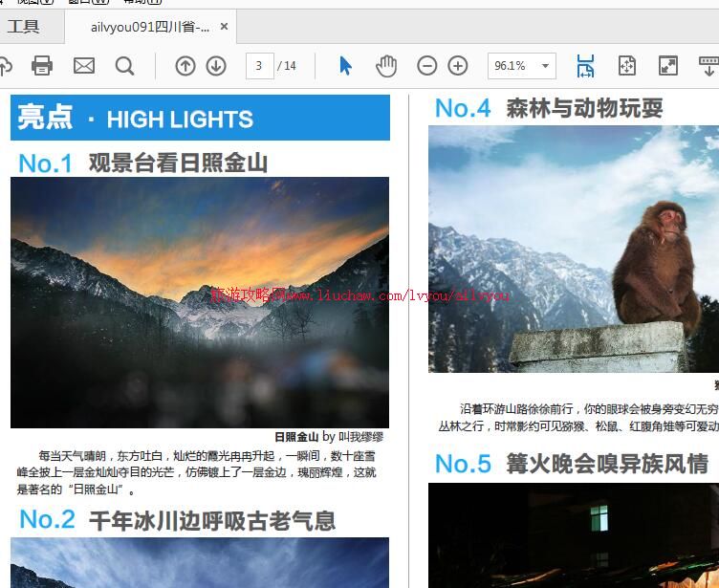Close the ailvyou091 document tab
Viewport: 719px width, 588px height.
coord(225,27)
